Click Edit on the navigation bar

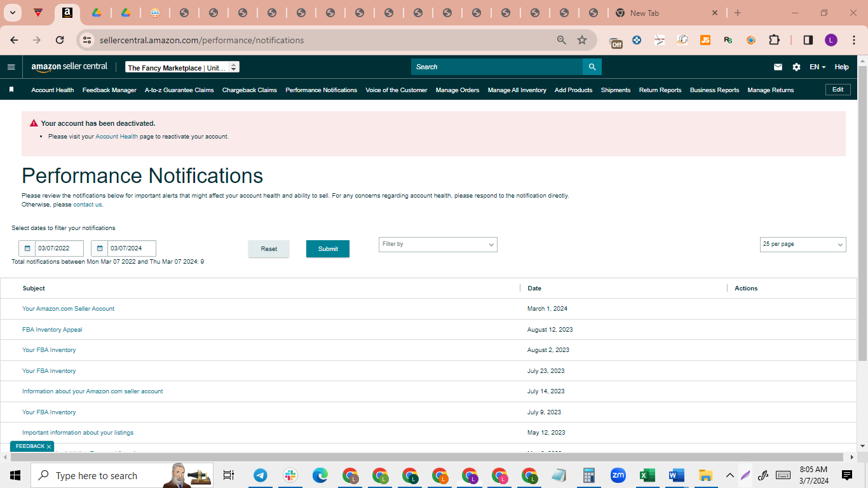click(x=838, y=90)
